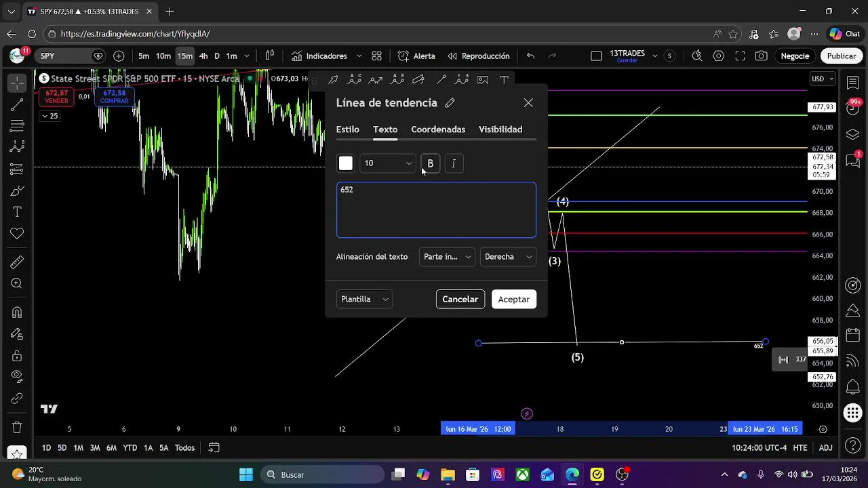Open chart settings hexagon icon

719,56
